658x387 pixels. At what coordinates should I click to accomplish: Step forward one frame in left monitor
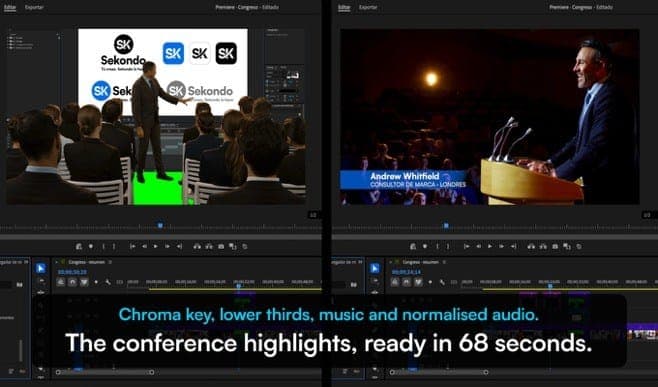click(x=167, y=246)
